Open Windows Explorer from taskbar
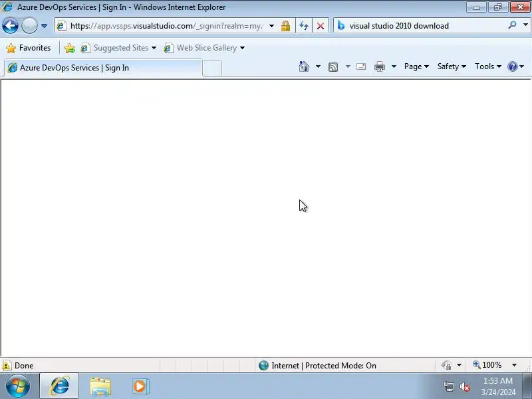 pos(100,386)
